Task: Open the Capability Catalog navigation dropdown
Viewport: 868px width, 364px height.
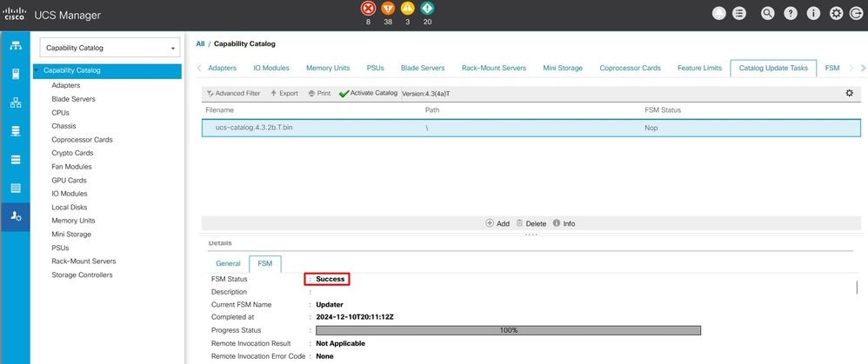Action: [110, 48]
